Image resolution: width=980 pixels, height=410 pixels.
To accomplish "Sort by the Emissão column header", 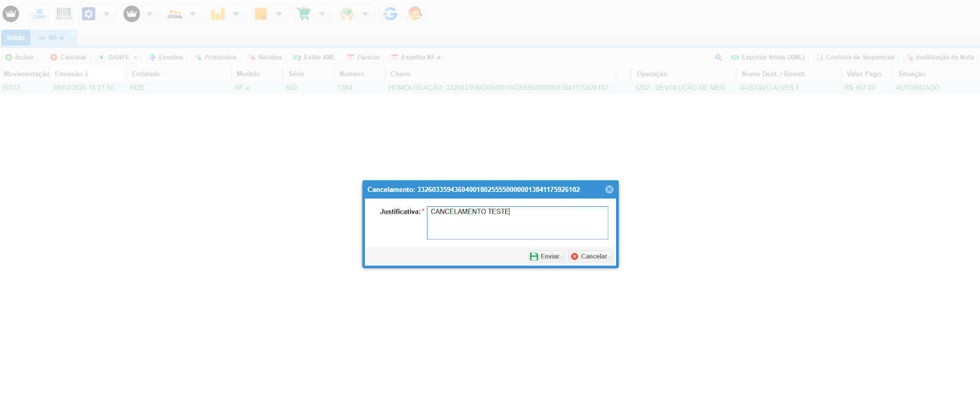I will [69, 74].
